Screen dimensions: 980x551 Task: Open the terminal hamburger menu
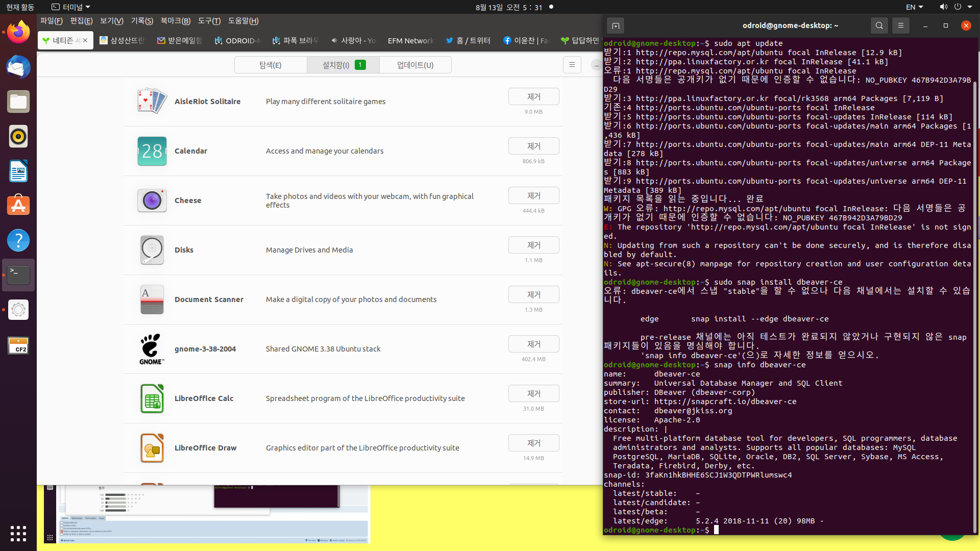pos(900,26)
